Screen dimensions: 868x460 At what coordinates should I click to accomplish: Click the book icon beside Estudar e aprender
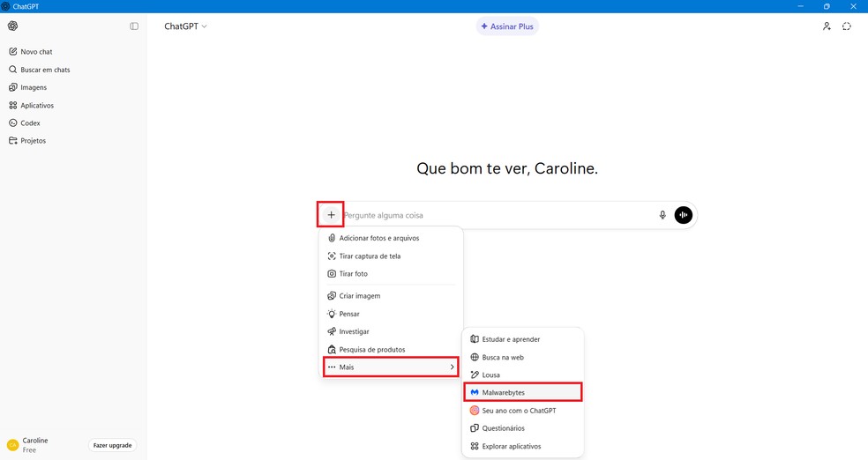click(475, 339)
